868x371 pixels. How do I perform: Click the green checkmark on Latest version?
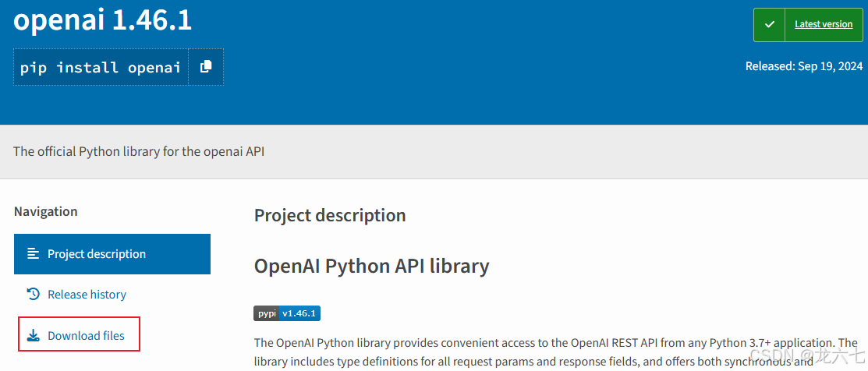[x=769, y=25]
